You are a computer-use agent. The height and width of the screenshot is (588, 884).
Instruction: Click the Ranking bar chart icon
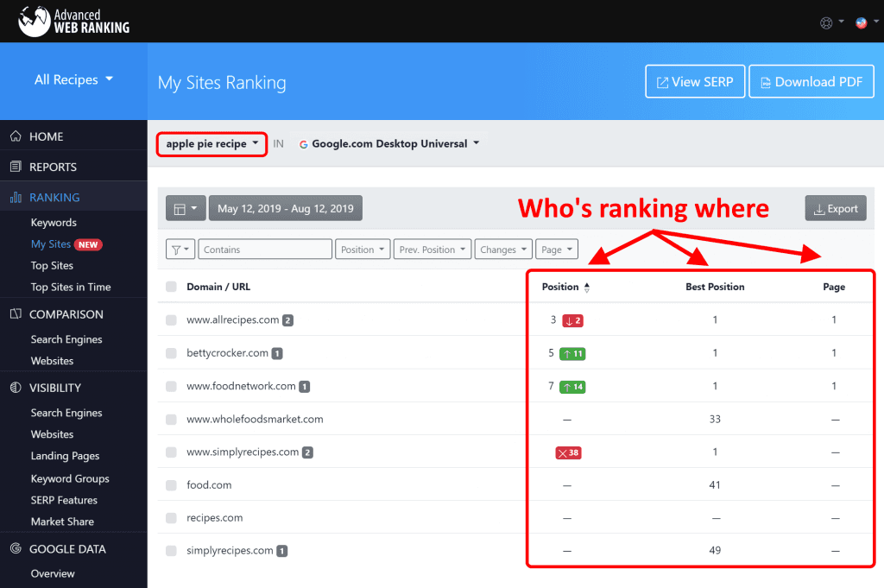coord(16,198)
